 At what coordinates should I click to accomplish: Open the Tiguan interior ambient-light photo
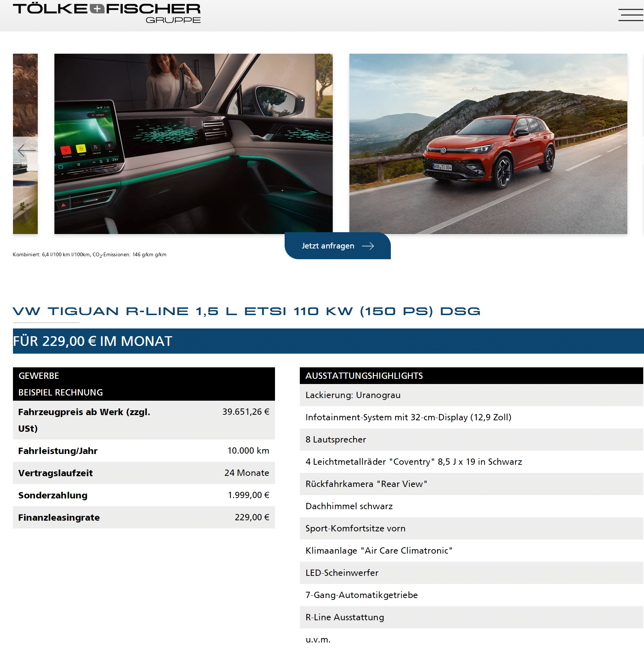click(193, 144)
